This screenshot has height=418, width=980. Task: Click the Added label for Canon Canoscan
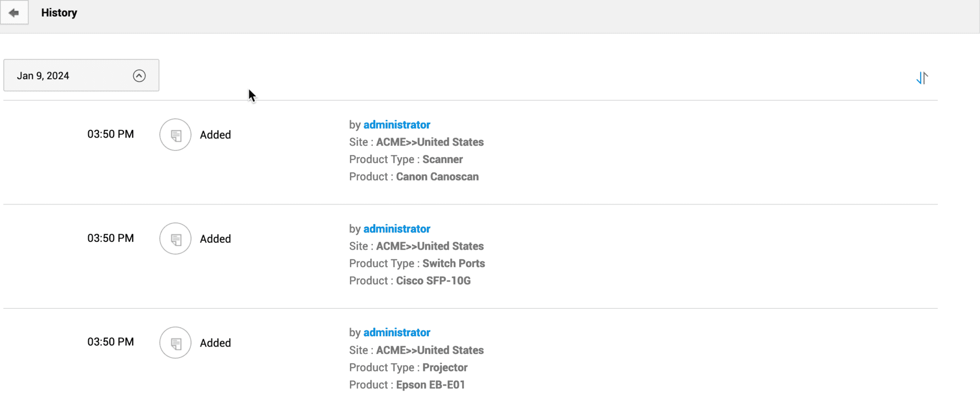click(x=215, y=135)
